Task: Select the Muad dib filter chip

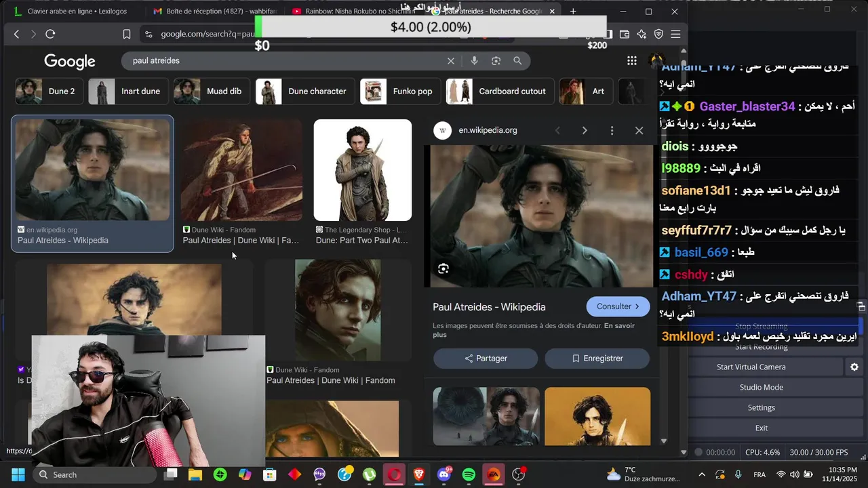Action: pyautogui.click(x=212, y=91)
